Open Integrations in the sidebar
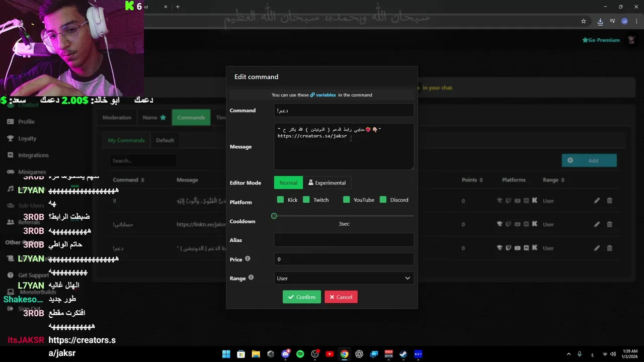The image size is (644, 362). click(x=33, y=155)
